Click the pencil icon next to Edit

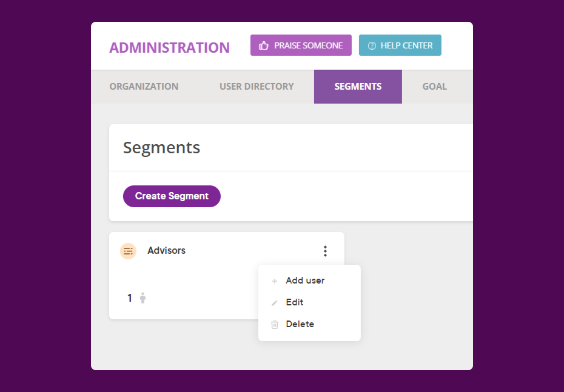[x=275, y=303]
